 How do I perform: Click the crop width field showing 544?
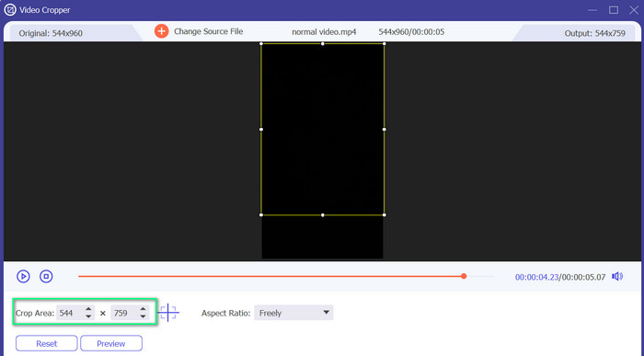[x=70, y=313]
